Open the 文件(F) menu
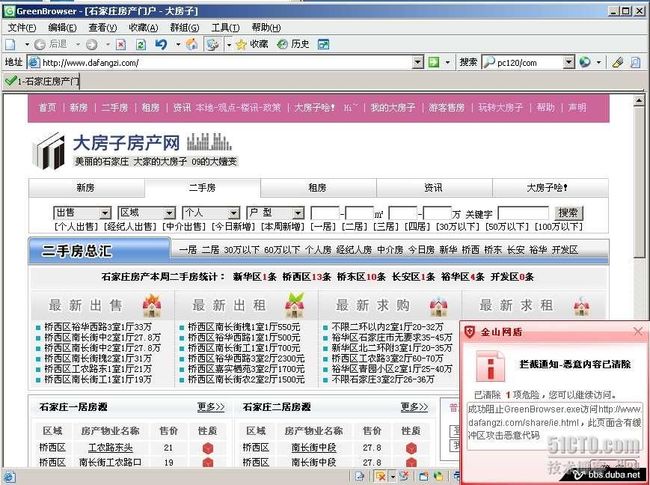This screenshot has width=650, height=485. 22,27
